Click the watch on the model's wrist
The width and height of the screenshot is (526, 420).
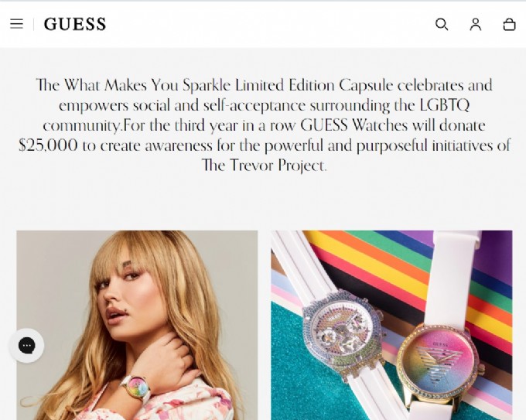point(136,389)
